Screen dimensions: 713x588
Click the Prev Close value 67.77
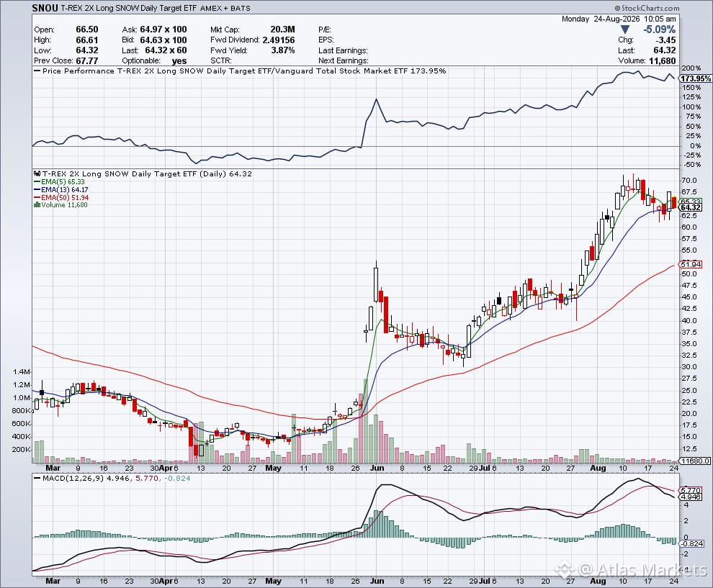coord(87,61)
